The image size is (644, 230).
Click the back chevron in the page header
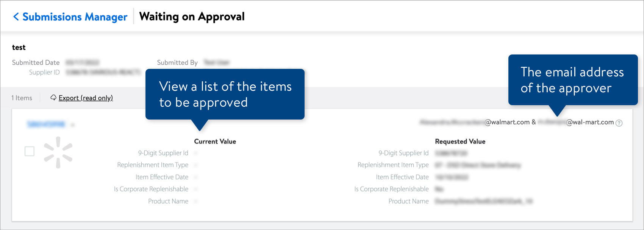tap(16, 16)
